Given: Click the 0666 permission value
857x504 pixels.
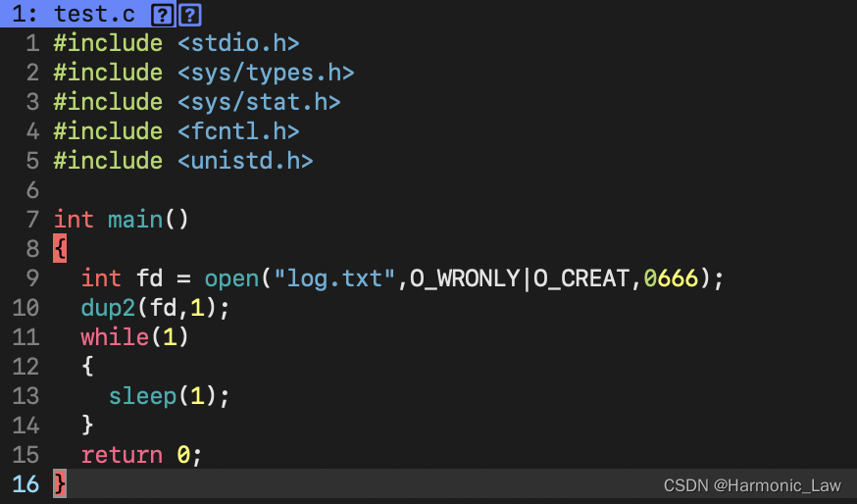Looking at the screenshot, I should click(x=671, y=278).
